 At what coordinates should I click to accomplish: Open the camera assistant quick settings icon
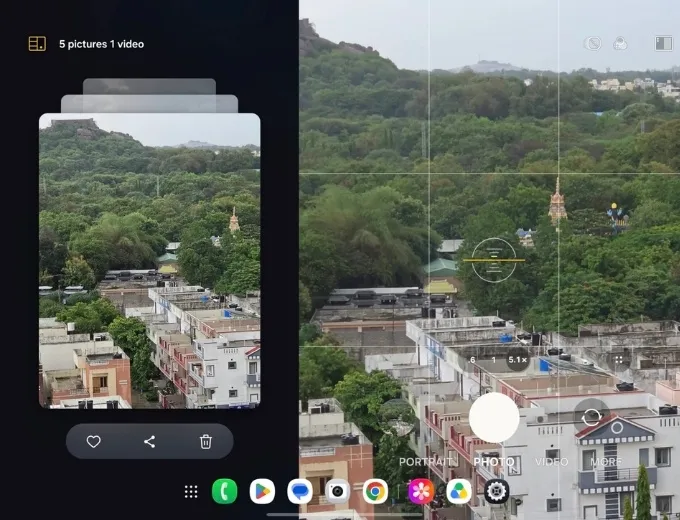point(620,44)
